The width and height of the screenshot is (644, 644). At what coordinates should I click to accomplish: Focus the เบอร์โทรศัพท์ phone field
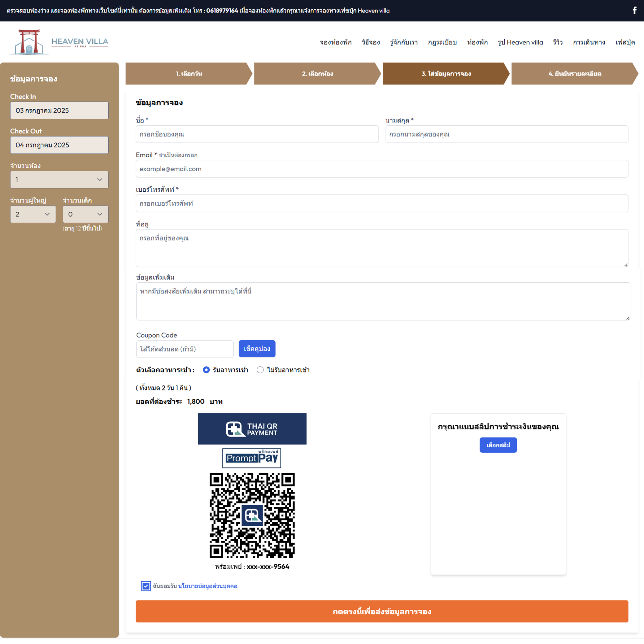382,203
